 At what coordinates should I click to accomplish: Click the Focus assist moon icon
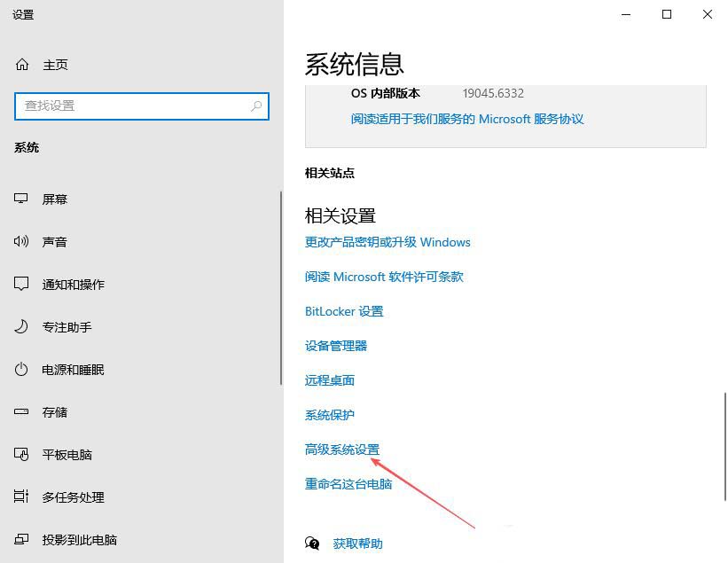coord(21,327)
